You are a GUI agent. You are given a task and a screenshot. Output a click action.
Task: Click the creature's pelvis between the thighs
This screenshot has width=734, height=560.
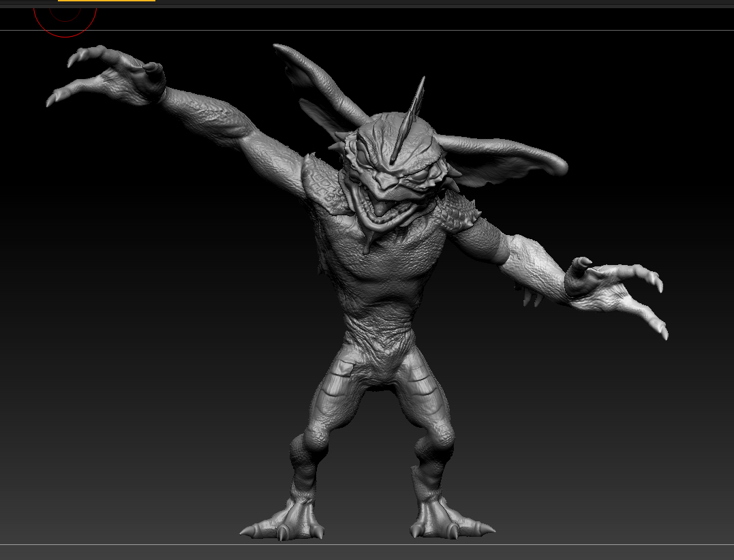[379, 371]
